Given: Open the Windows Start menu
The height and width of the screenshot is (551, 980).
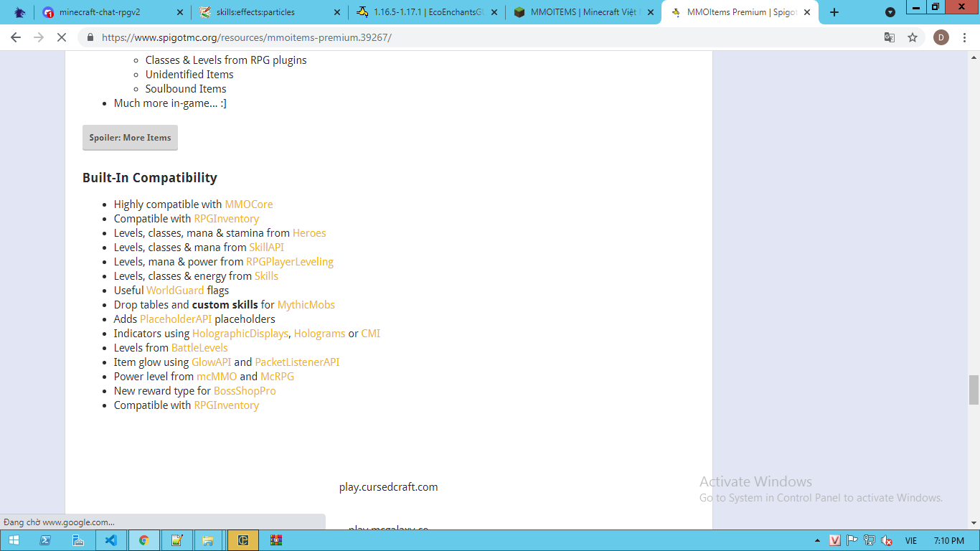Looking at the screenshot, I should (14, 540).
